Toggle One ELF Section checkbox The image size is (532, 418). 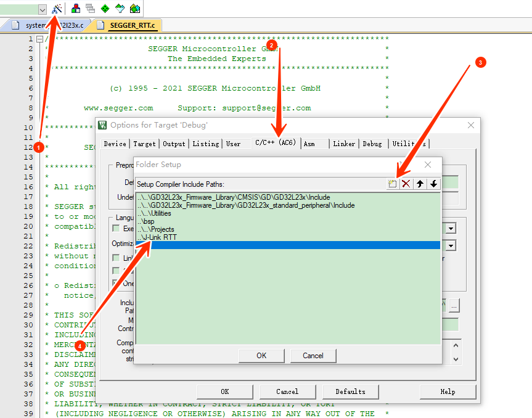pos(116,282)
